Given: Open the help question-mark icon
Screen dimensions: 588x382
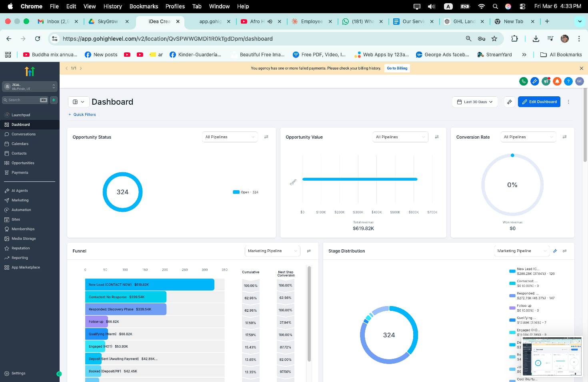Looking at the screenshot, I should tap(568, 81).
